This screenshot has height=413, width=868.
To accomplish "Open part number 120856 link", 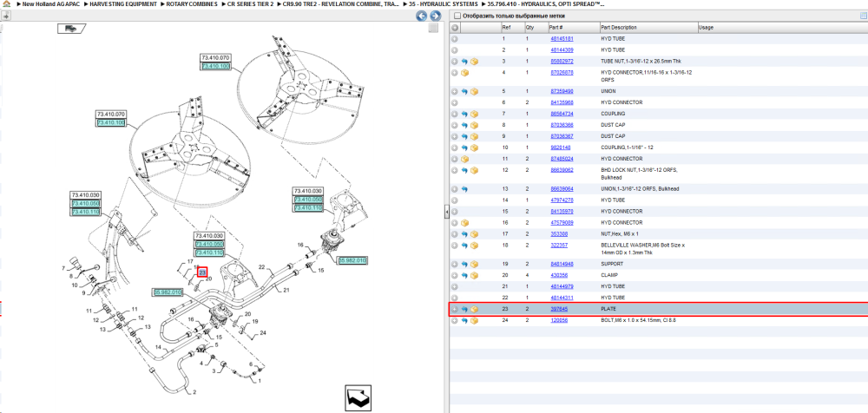I will (558, 320).
